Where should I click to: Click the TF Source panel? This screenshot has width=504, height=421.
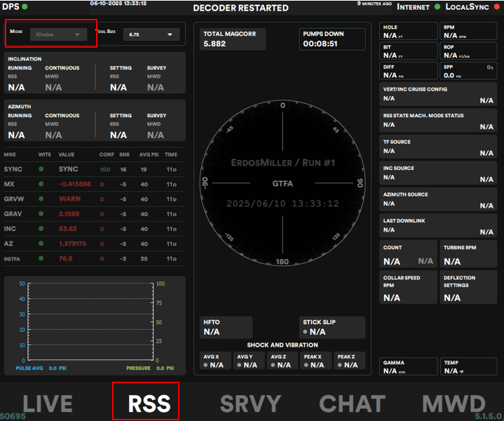click(x=438, y=147)
